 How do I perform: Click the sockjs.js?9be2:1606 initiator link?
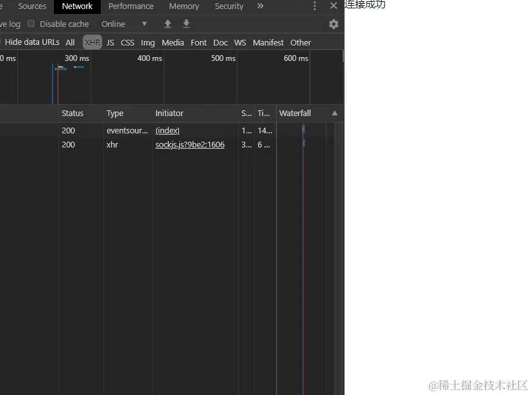tap(189, 144)
